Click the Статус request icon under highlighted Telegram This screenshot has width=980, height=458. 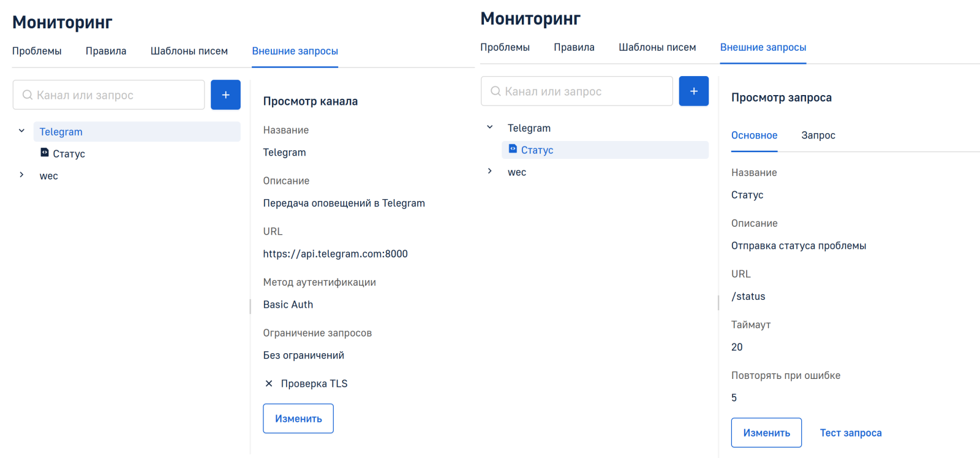(x=45, y=153)
